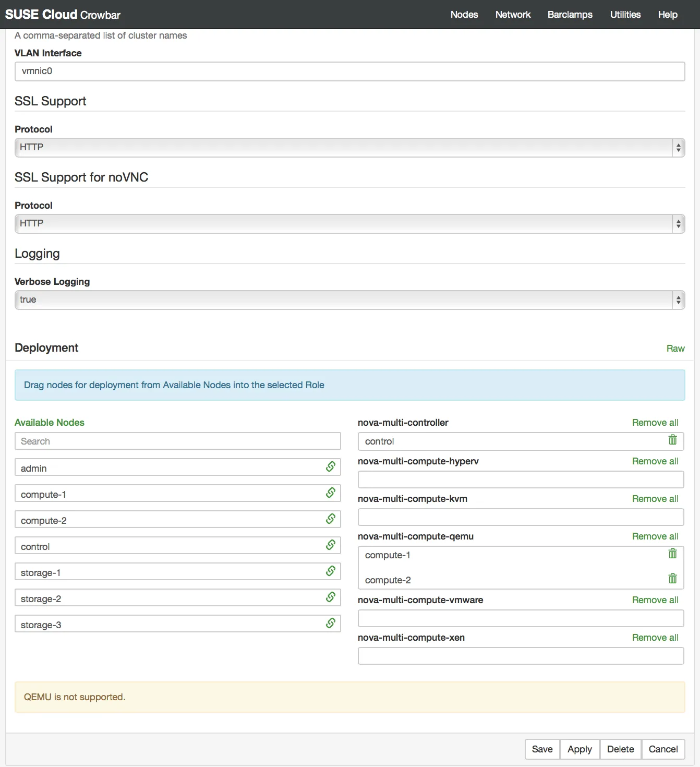Click the link icon next to storage-3

pyautogui.click(x=331, y=623)
